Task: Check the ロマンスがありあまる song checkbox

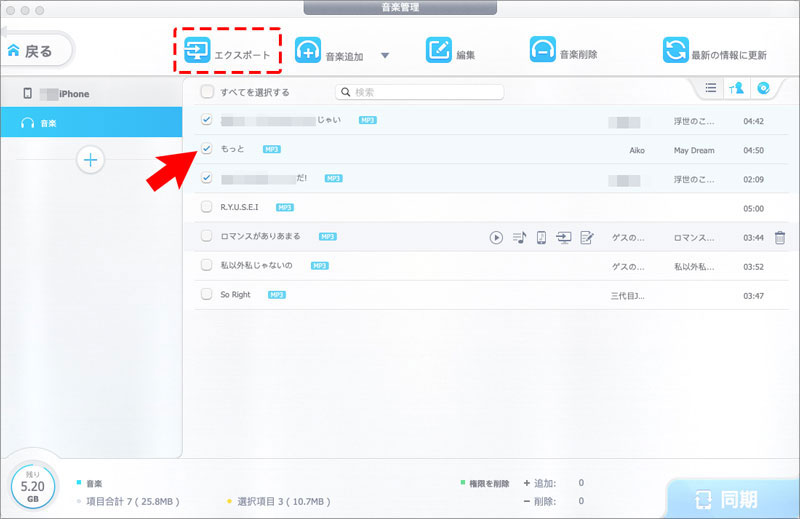Action: [x=207, y=236]
